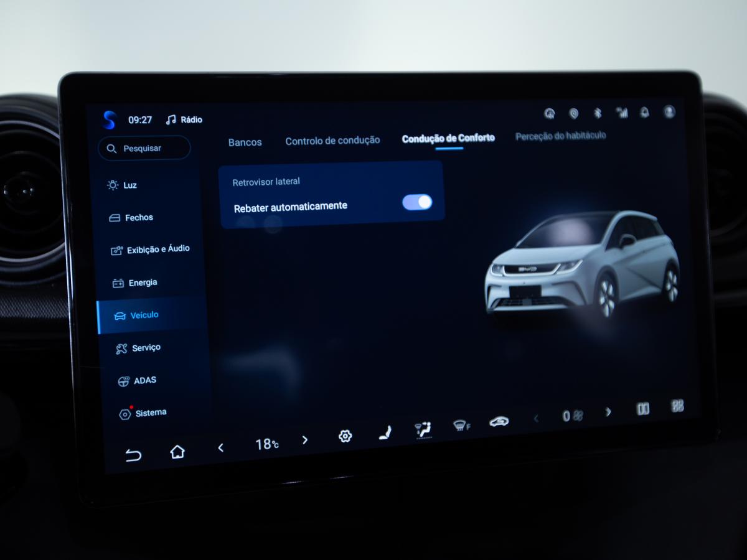
Task: Tap the Retrovisor lateral heading
Action: pos(266,182)
